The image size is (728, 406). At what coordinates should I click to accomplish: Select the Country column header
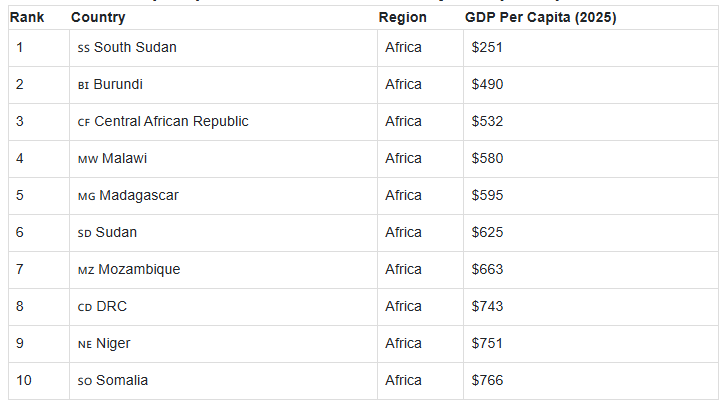coord(98,17)
